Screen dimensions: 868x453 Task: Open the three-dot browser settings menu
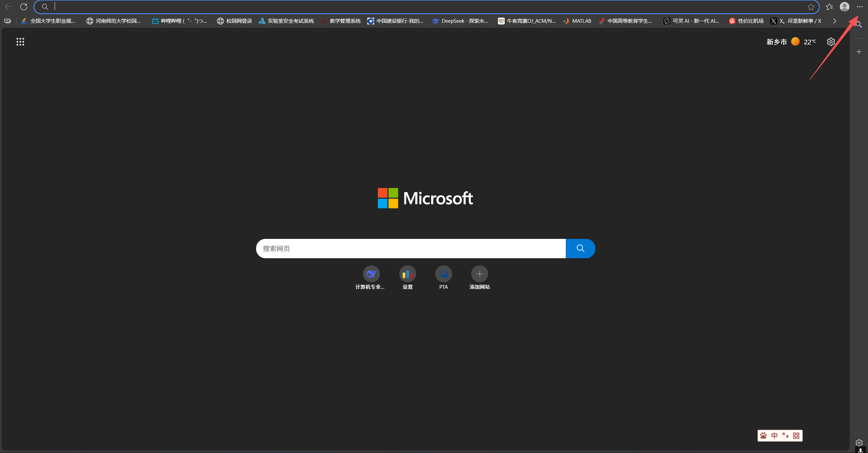860,7
